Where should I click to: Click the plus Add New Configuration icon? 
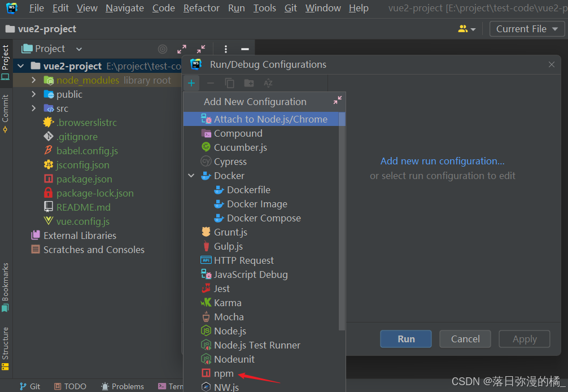191,84
